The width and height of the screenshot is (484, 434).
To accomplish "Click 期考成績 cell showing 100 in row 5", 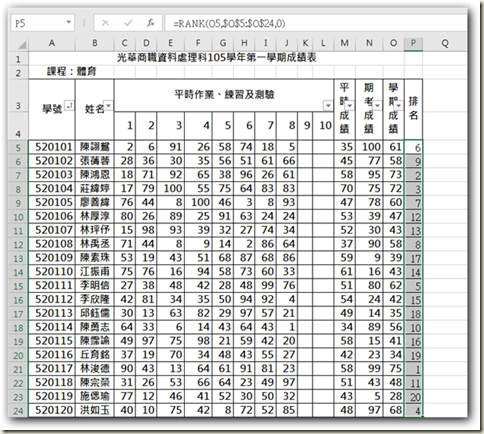I will click(369, 147).
